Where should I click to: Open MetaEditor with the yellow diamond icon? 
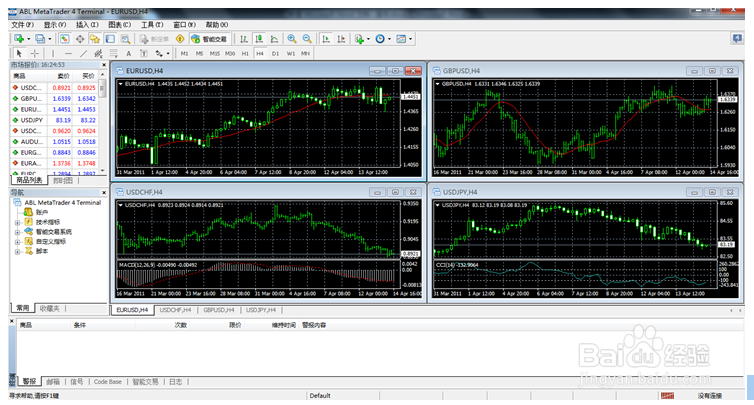pos(180,39)
